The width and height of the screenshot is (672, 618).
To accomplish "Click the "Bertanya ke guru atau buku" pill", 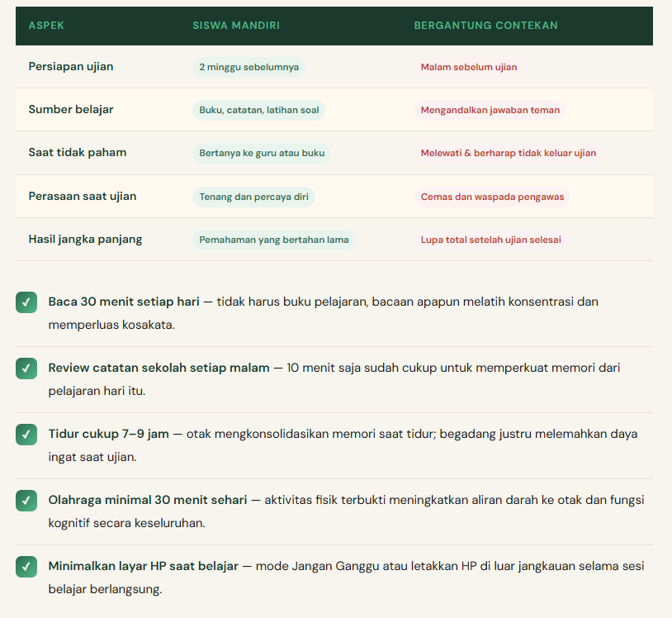I will (x=262, y=153).
